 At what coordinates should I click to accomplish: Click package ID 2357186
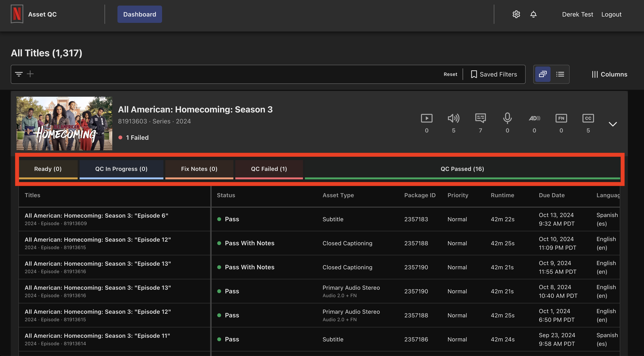click(416, 339)
